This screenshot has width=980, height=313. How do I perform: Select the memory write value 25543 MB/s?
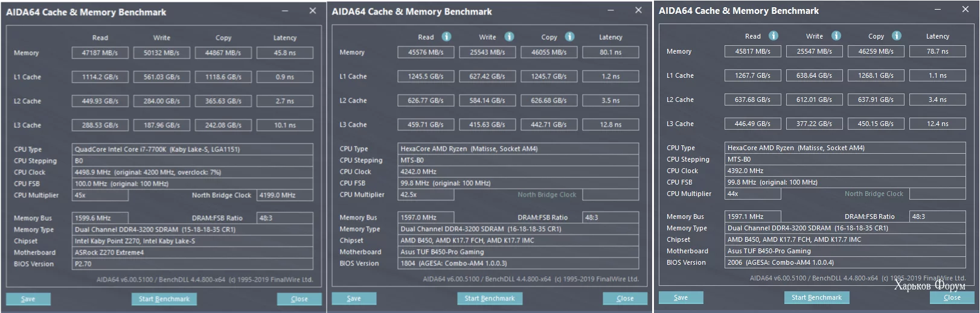click(x=487, y=52)
